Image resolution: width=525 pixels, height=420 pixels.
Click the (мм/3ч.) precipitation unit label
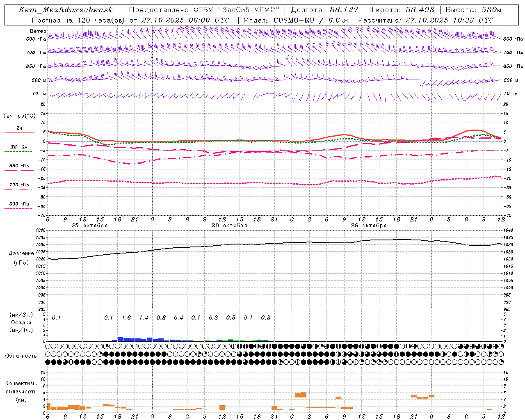pyautogui.click(x=21, y=315)
